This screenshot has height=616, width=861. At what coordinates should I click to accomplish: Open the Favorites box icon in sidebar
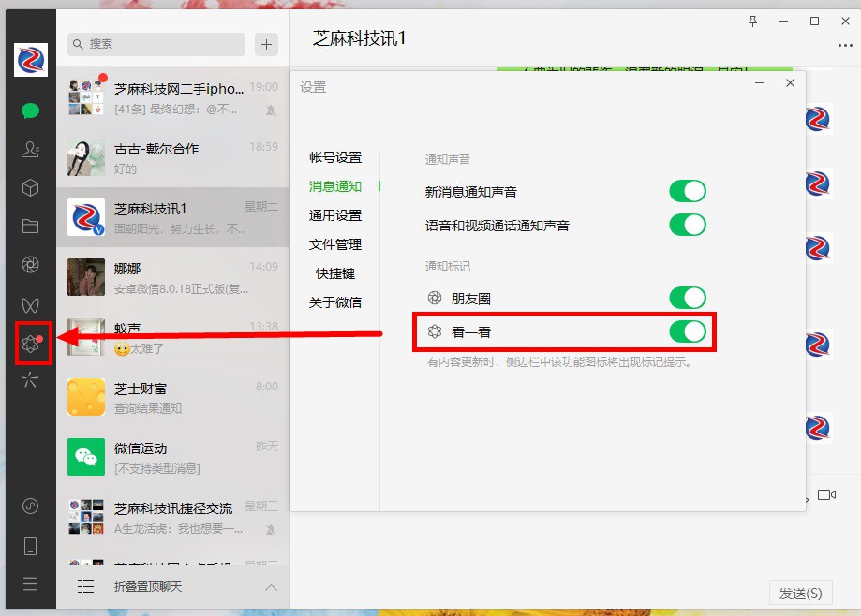(x=30, y=187)
